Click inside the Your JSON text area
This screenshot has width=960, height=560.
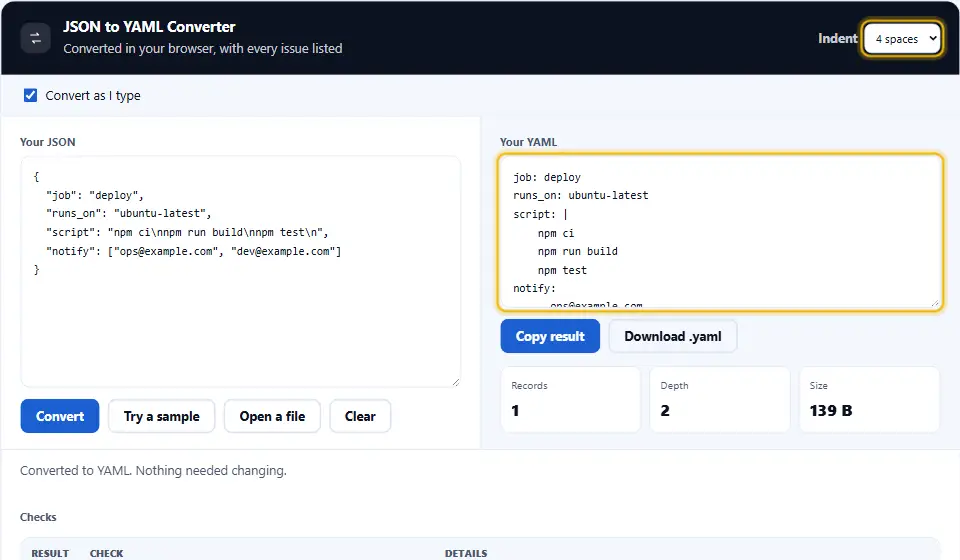tap(241, 271)
